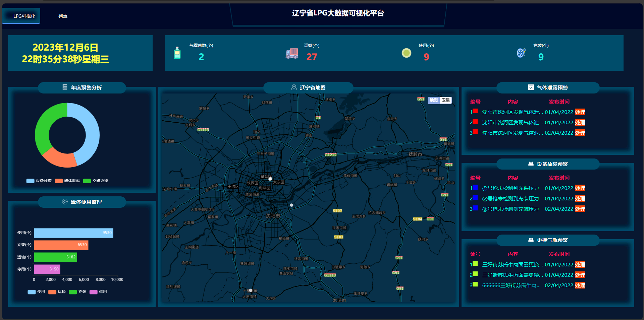644x320 pixels.
Task: Click the gas leak warning header icon
Action: click(x=531, y=87)
